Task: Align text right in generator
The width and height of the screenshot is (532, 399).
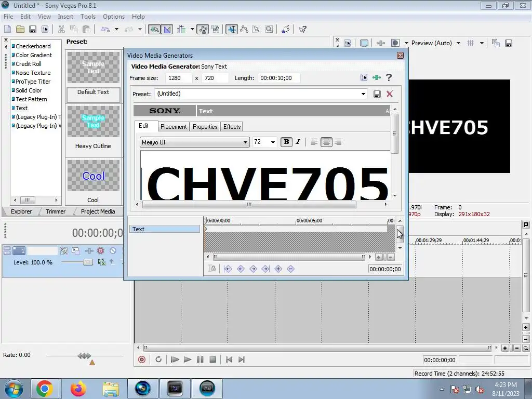Action: pos(338,142)
